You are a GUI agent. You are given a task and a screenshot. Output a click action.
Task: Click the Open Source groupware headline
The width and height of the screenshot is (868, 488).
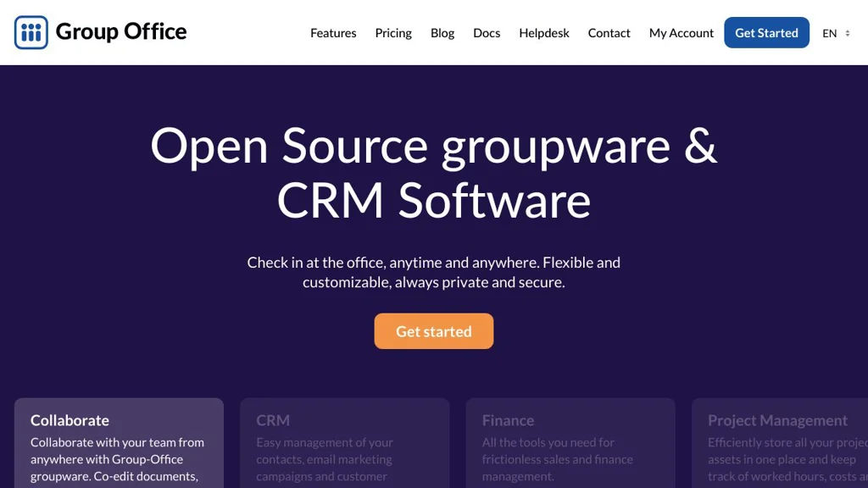point(434,173)
